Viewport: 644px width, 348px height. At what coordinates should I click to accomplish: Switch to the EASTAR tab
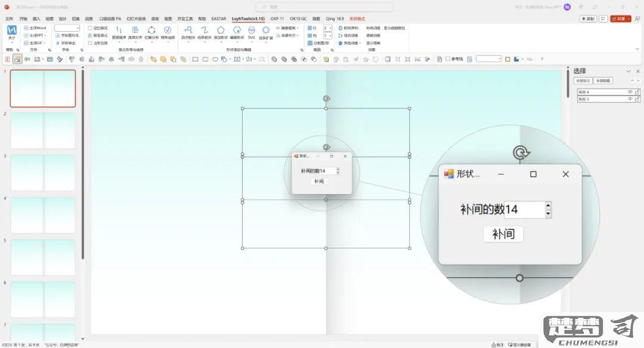pos(218,19)
